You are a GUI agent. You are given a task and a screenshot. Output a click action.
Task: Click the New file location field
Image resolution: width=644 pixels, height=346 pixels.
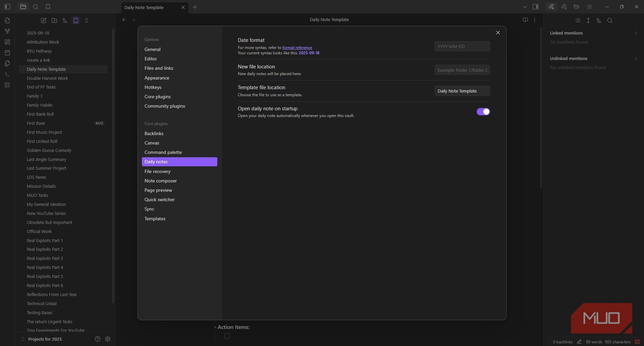click(462, 70)
